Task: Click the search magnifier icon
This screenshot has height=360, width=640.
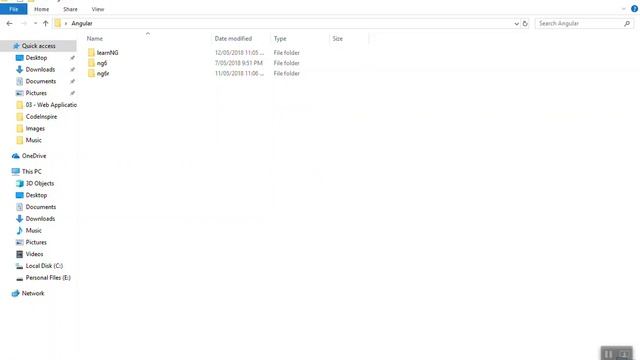Action: (x=627, y=24)
